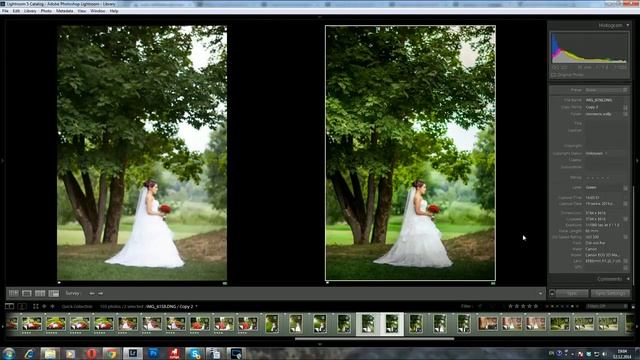The image size is (640, 360).
Task: Go back using filmstrip back arrow
Action: (44, 306)
